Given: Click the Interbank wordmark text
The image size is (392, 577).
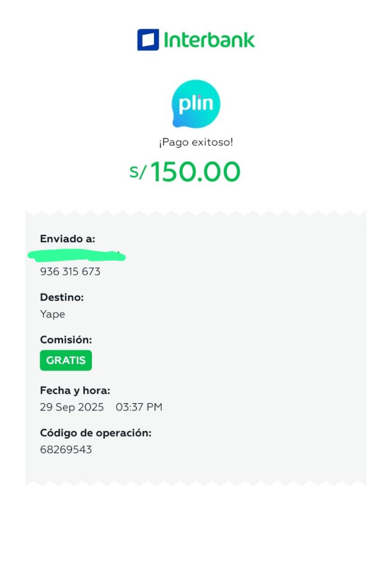Looking at the screenshot, I should tap(209, 40).
